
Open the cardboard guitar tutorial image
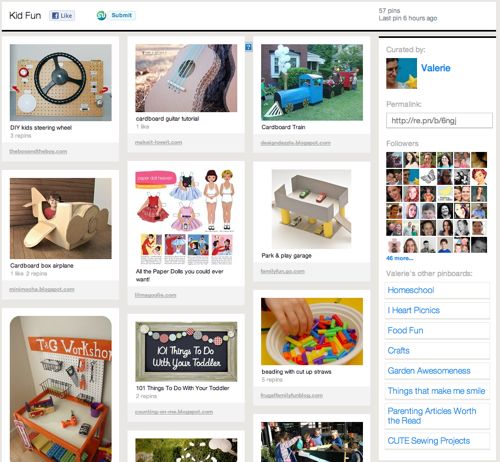(186, 78)
